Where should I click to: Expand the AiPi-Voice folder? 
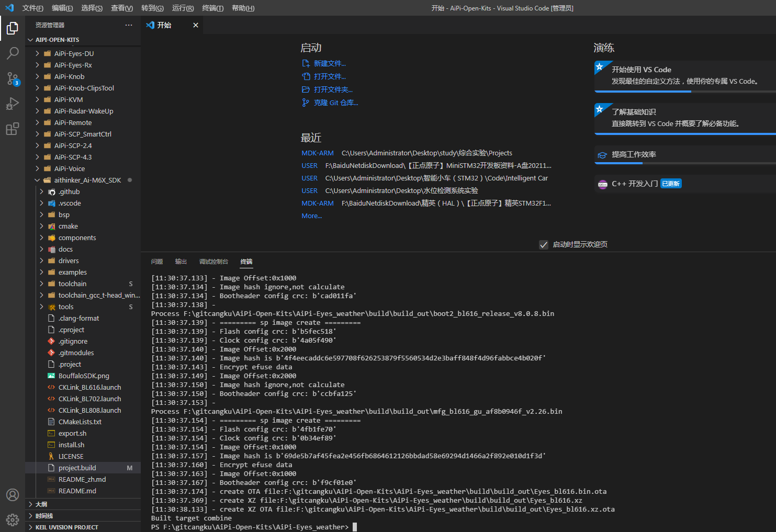click(37, 168)
